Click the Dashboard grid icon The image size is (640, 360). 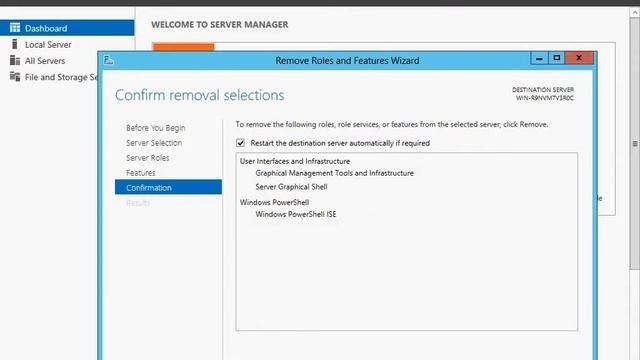point(15,28)
